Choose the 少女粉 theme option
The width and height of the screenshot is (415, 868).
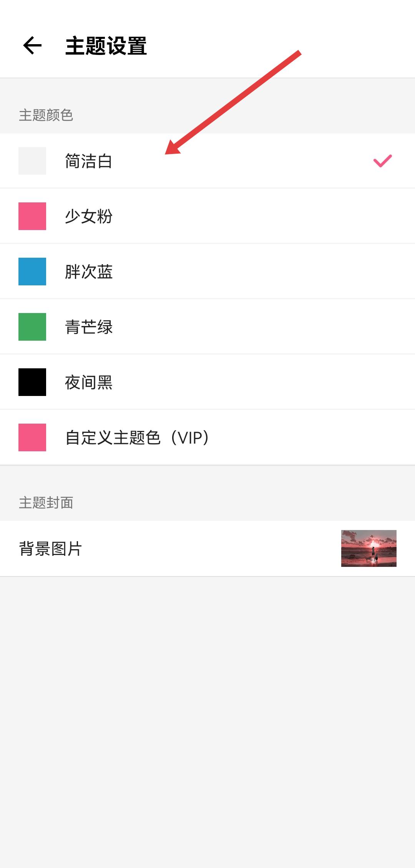tap(88, 216)
